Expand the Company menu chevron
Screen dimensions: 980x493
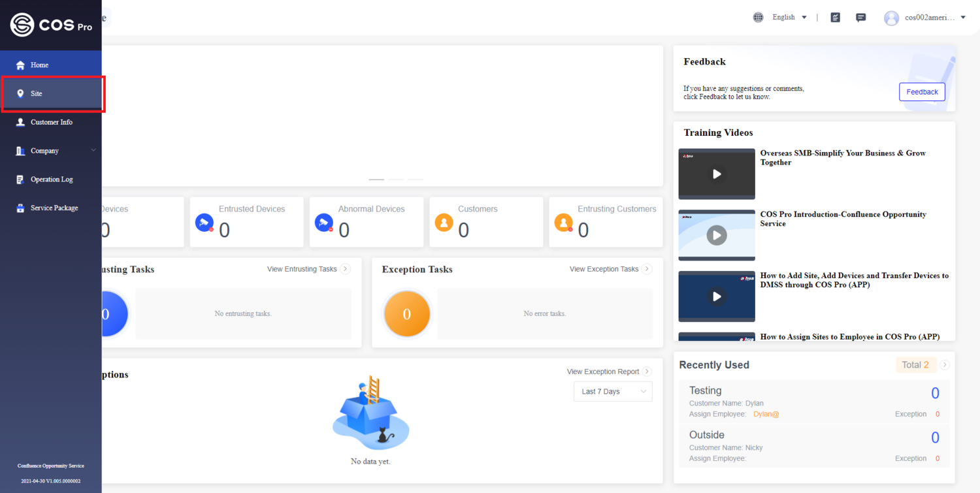click(x=93, y=151)
